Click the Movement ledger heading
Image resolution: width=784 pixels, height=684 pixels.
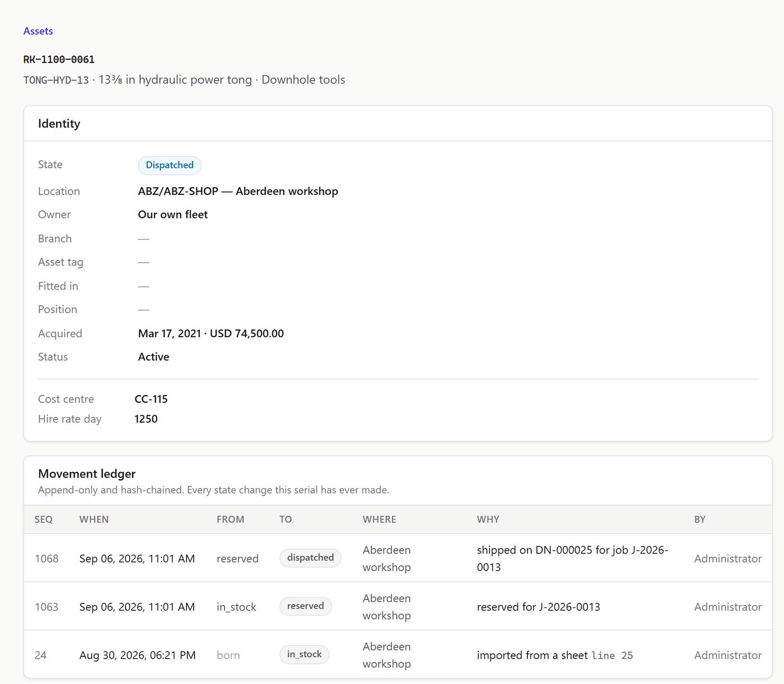pyautogui.click(x=87, y=473)
